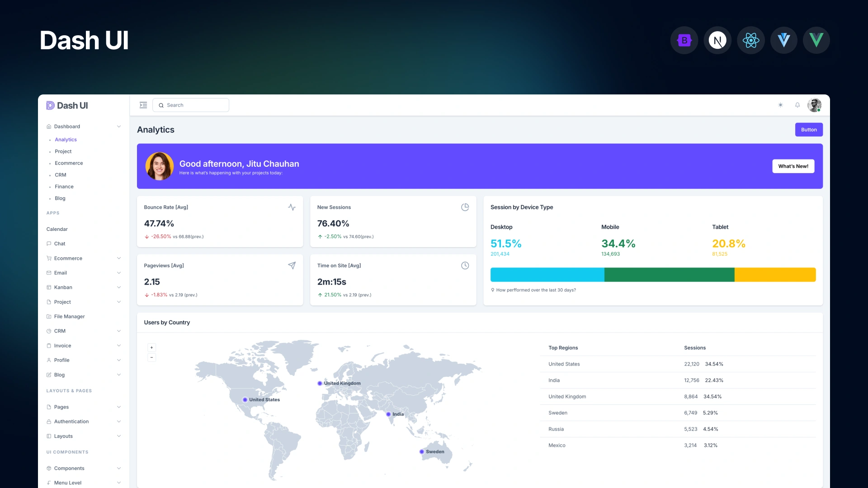The image size is (868, 488).
Task: Click the zoom-out control on the map
Action: (151, 357)
